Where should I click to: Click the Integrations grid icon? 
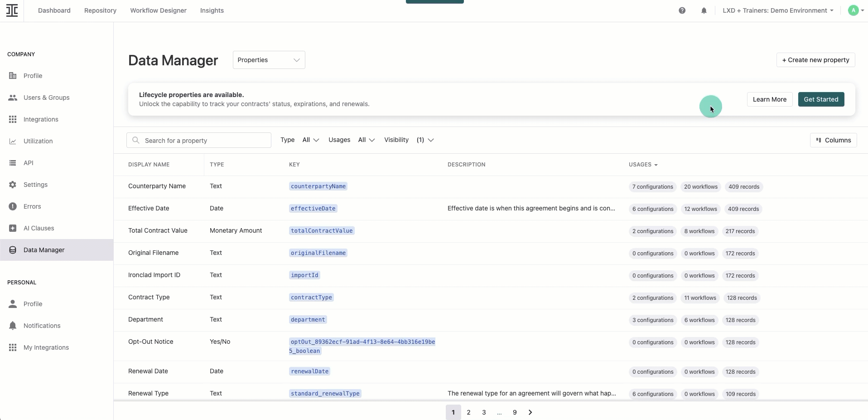pyautogui.click(x=13, y=119)
